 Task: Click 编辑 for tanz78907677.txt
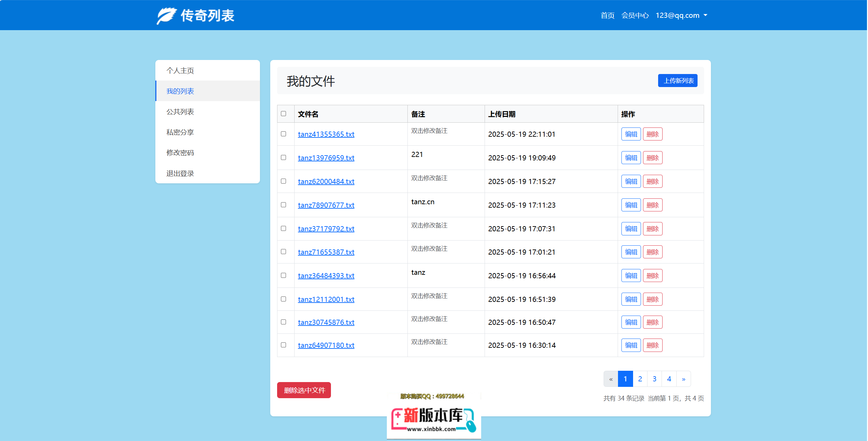pyautogui.click(x=631, y=205)
